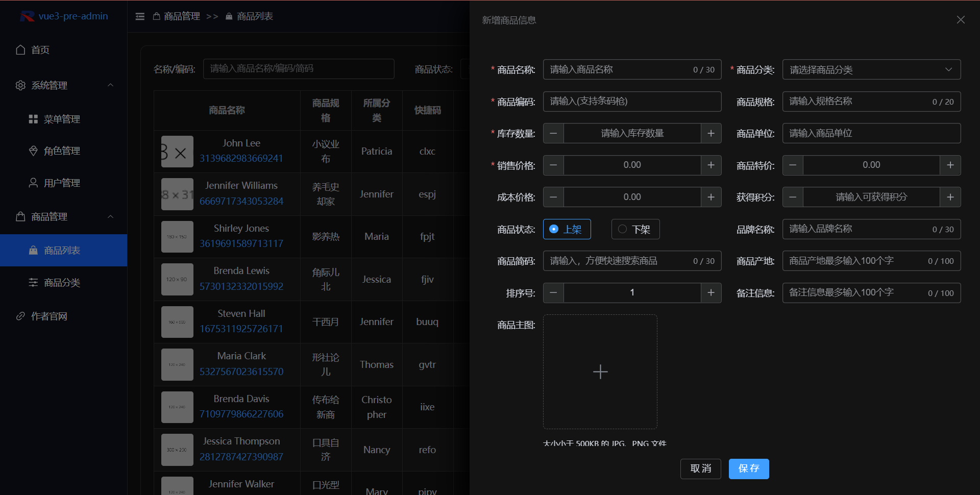The image size is (980, 495).
Task: Increase 排序号 with the plus button
Action: click(x=711, y=293)
